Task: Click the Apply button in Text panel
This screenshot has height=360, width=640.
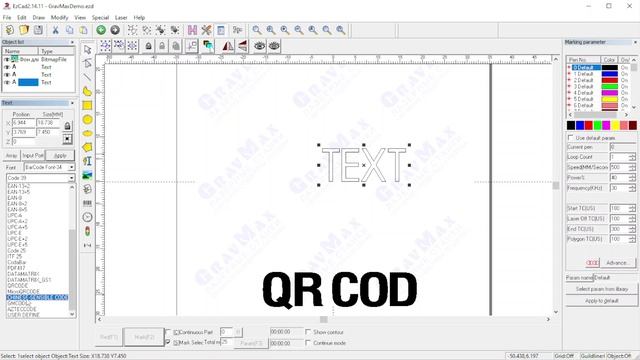Action: coord(60,156)
